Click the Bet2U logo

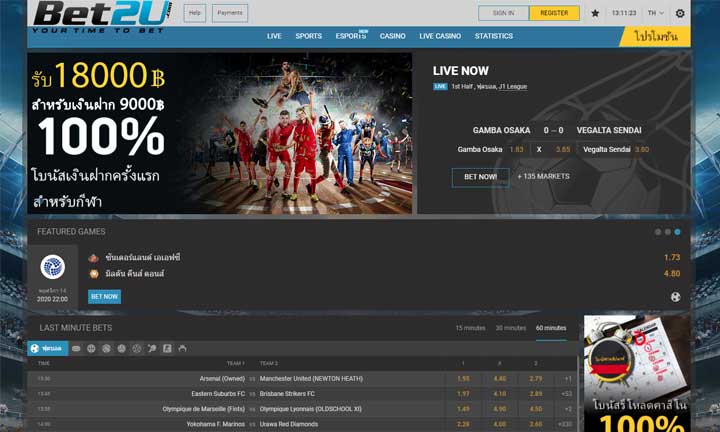(103, 17)
